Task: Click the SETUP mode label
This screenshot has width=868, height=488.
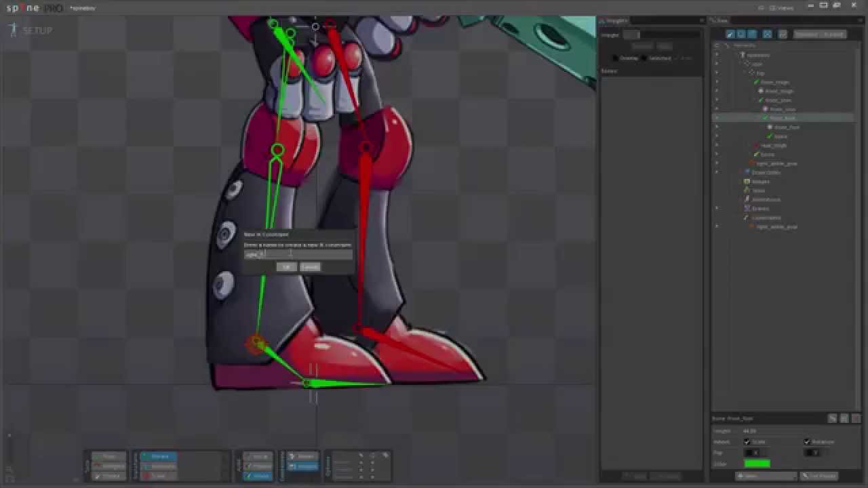Action: pyautogui.click(x=37, y=30)
